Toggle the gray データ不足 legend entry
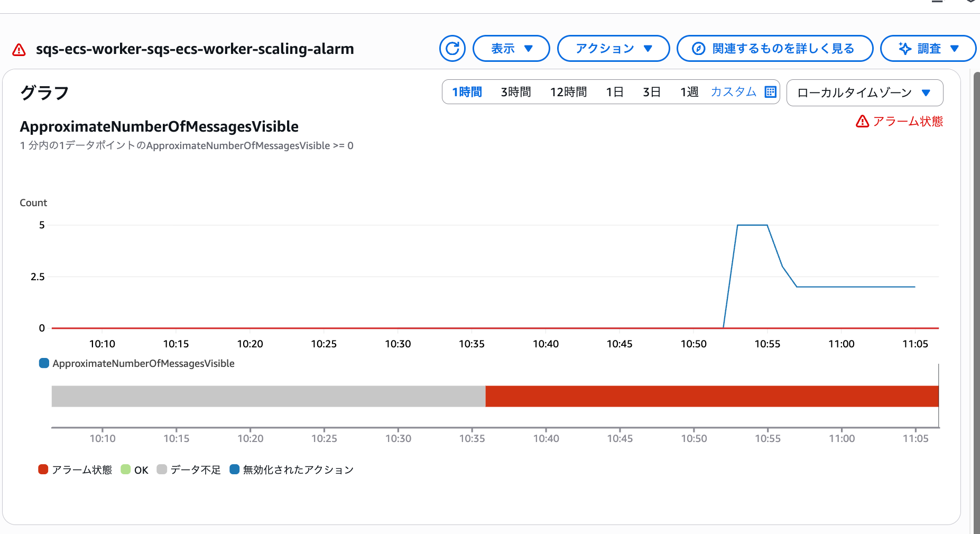Screen dimensions: 980x534 point(162,469)
